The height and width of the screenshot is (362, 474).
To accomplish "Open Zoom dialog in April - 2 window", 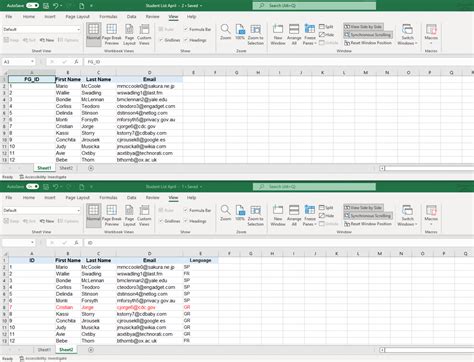I will [225, 32].
